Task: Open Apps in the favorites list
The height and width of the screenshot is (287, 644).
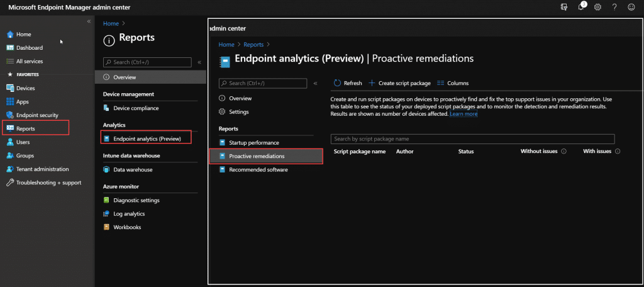Action: point(23,101)
